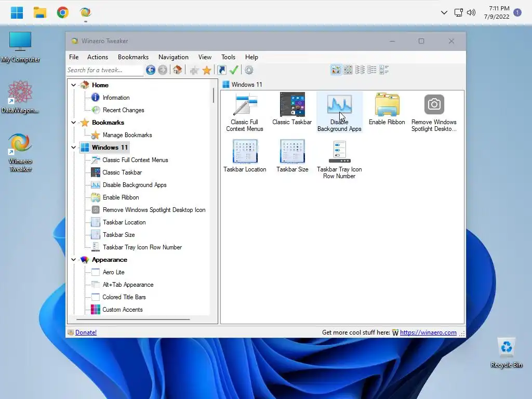Select Colored Title Bars in the tree
Screen dimensions: 532x399
tap(124, 297)
